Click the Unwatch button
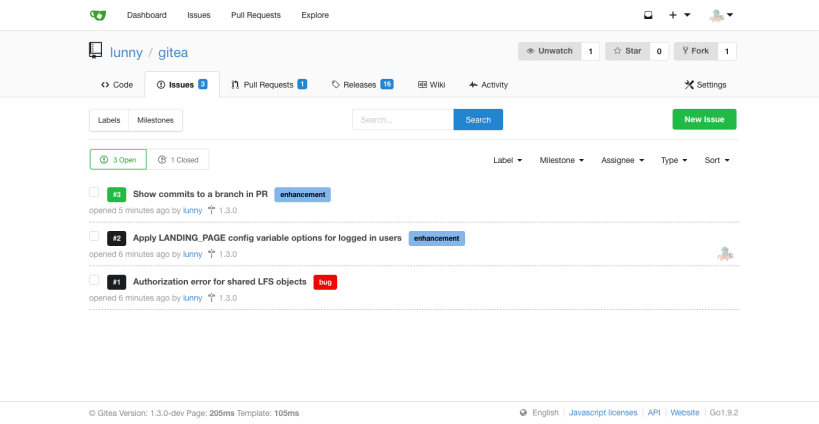The height and width of the screenshot is (424, 819). (x=549, y=51)
